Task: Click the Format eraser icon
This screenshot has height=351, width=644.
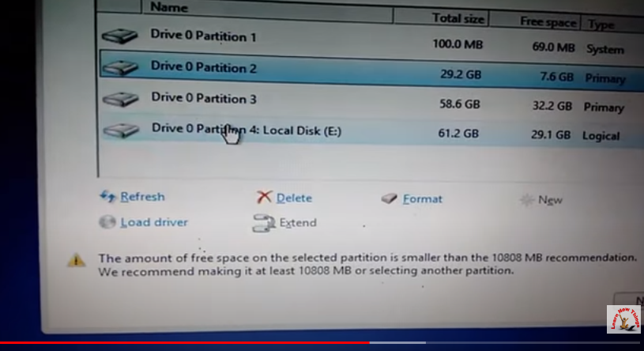Action: [389, 199]
